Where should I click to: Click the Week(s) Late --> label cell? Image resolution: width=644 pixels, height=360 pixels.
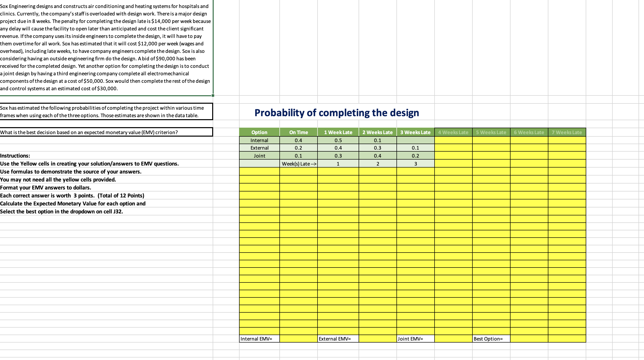pyautogui.click(x=299, y=164)
